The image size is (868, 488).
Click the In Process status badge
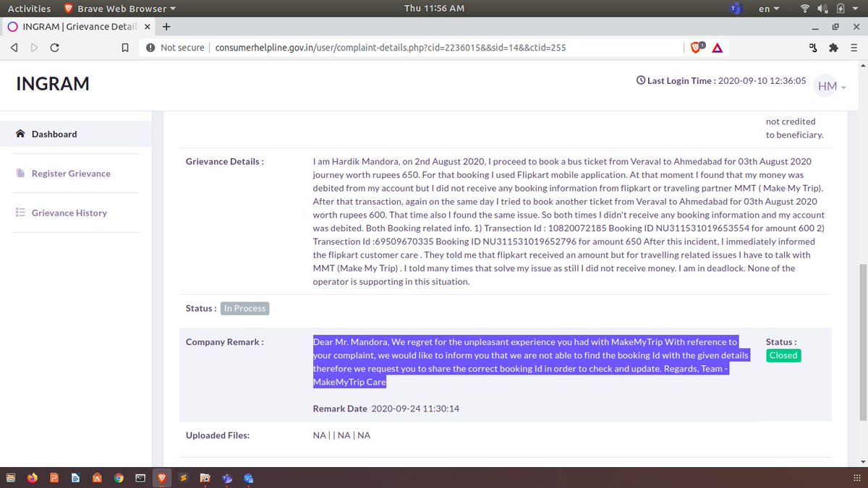pyautogui.click(x=244, y=308)
